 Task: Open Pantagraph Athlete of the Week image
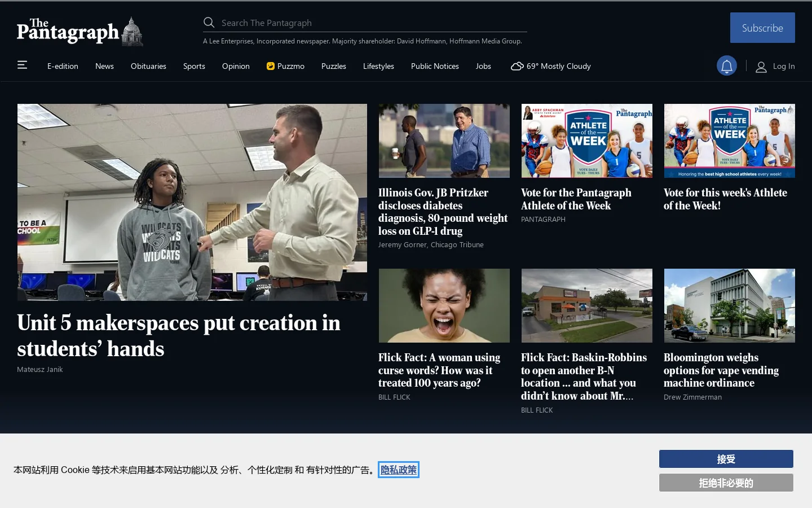click(x=587, y=141)
